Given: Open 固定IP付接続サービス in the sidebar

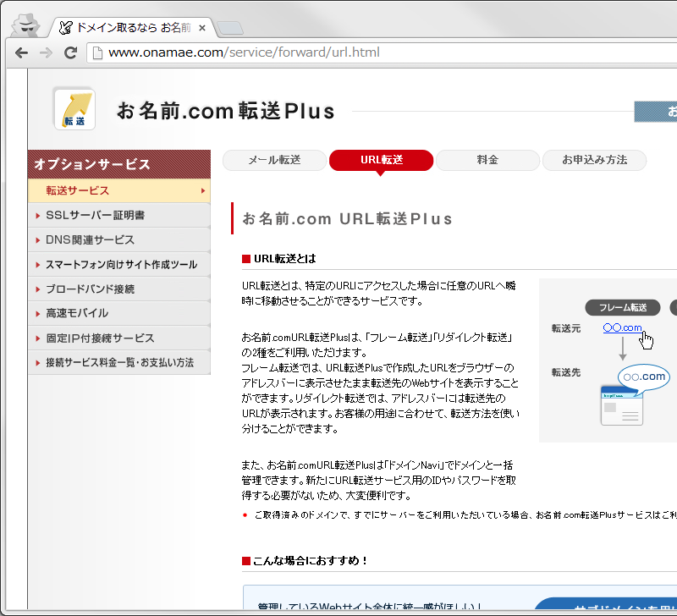Looking at the screenshot, I should [119, 338].
